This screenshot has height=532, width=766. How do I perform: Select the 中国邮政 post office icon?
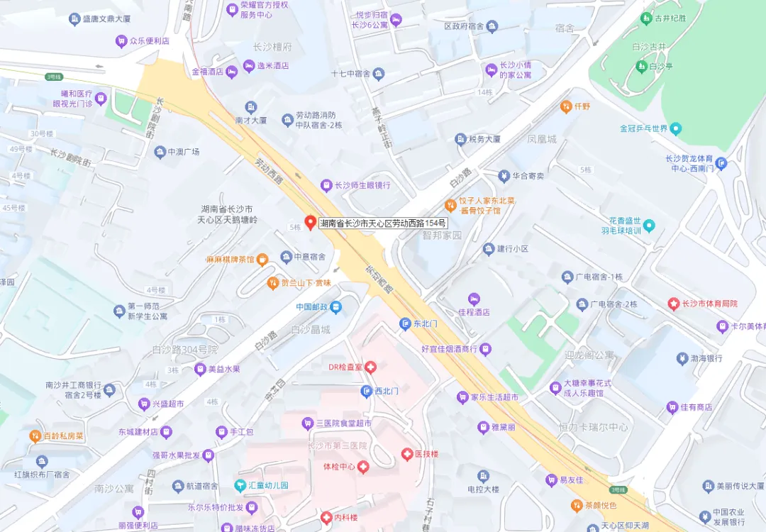[335, 307]
